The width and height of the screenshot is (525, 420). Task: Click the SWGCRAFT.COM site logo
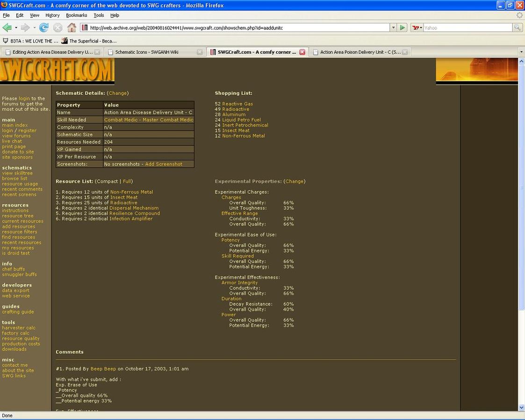[x=57, y=71]
